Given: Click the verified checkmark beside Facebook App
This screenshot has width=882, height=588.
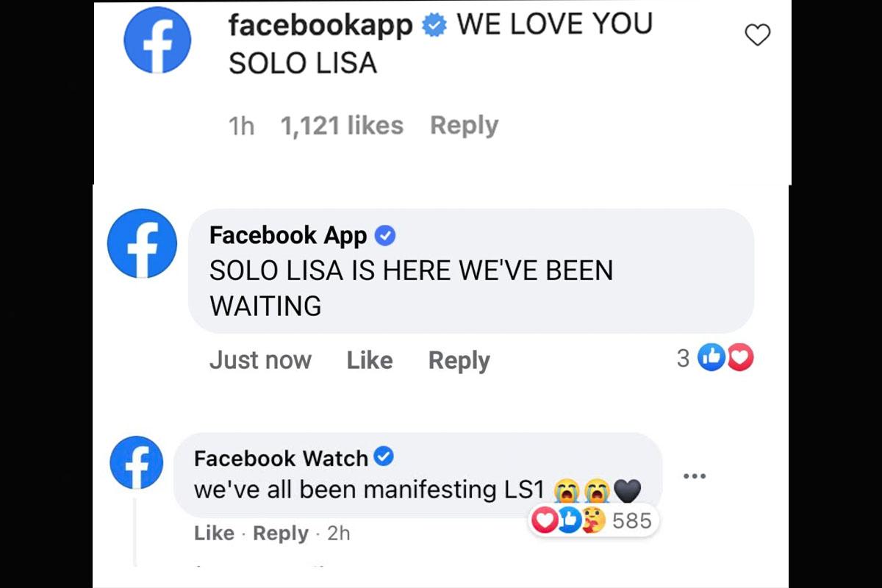Looking at the screenshot, I should click(385, 235).
